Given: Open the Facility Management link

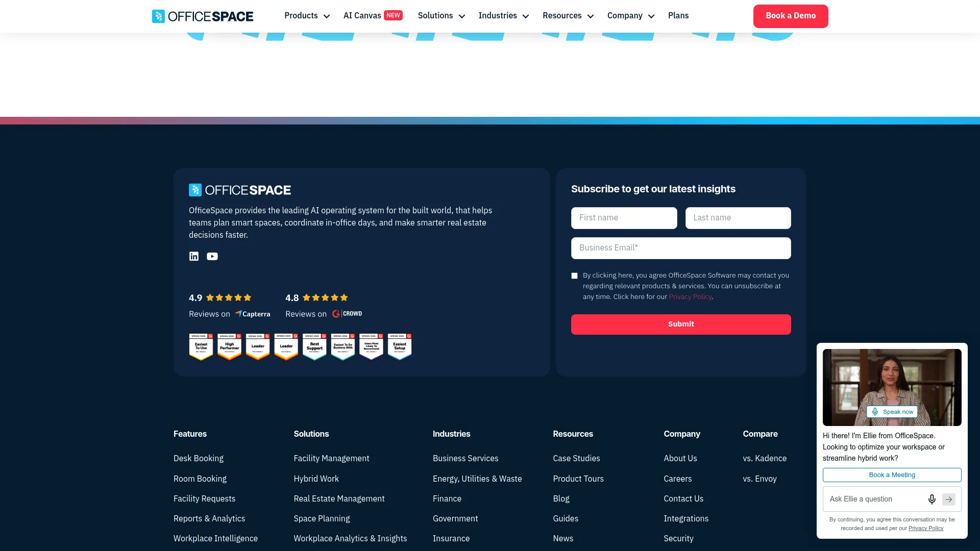Looking at the screenshot, I should pyautogui.click(x=332, y=459).
